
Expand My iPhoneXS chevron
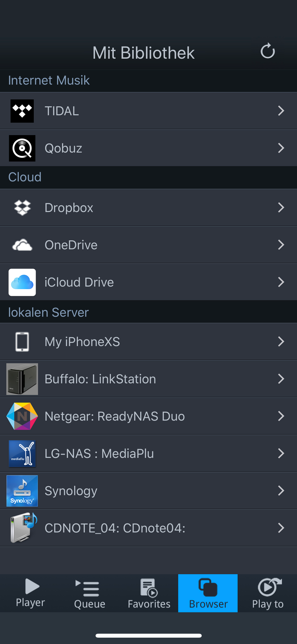pos(281,342)
